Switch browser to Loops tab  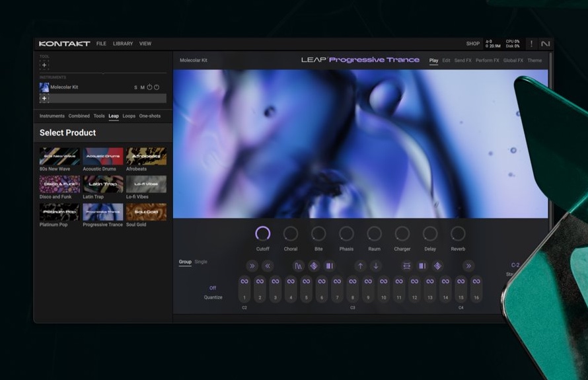point(129,116)
